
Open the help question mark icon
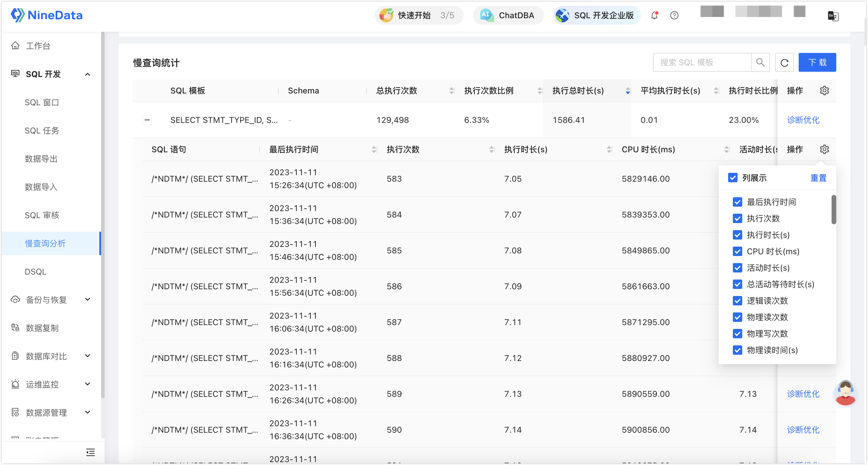(674, 16)
